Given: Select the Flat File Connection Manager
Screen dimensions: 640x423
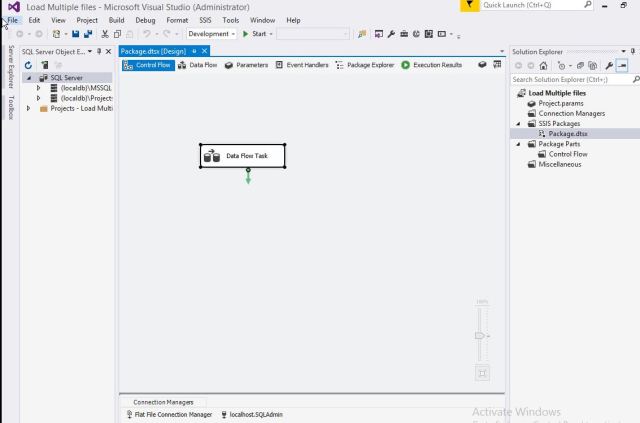Looking at the screenshot, I should [168, 414].
